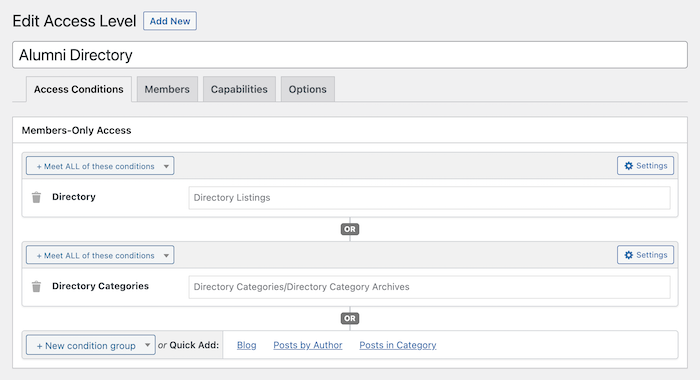The height and width of the screenshot is (380, 700).
Task: Click the OR badge below Directory Categories group
Action: [x=350, y=318]
